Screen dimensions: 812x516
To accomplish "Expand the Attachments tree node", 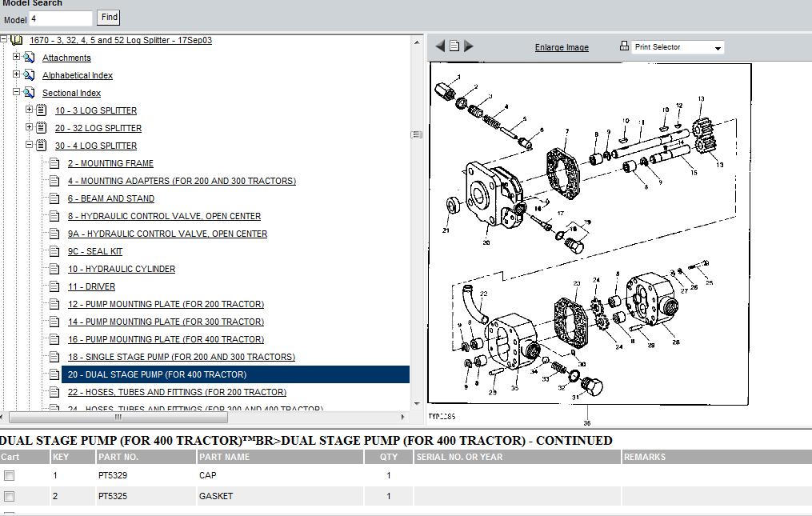I will (x=17, y=57).
